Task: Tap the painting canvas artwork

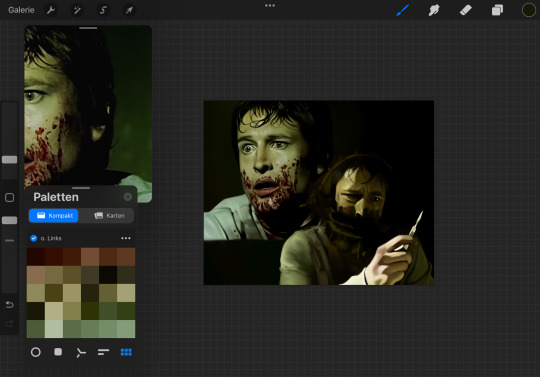Action: point(319,193)
